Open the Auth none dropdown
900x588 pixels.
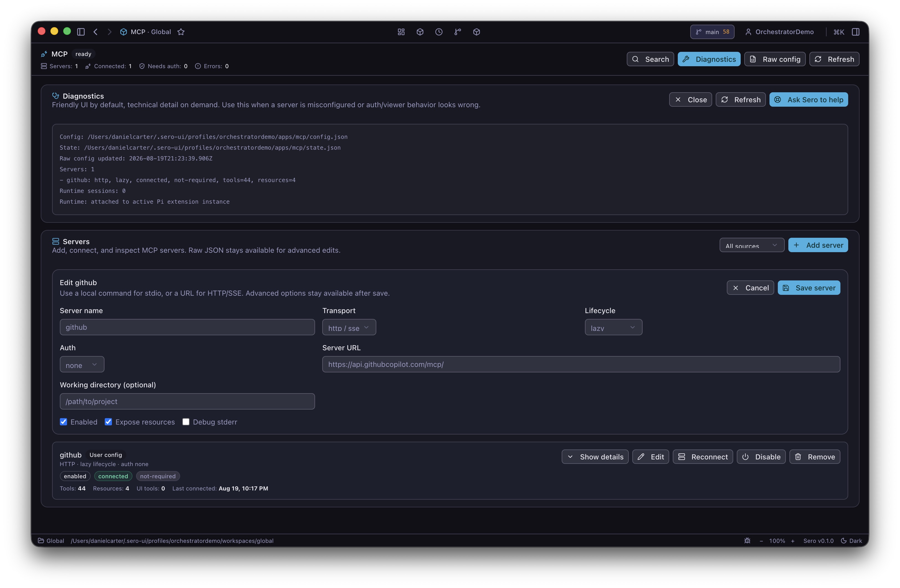coord(82,364)
